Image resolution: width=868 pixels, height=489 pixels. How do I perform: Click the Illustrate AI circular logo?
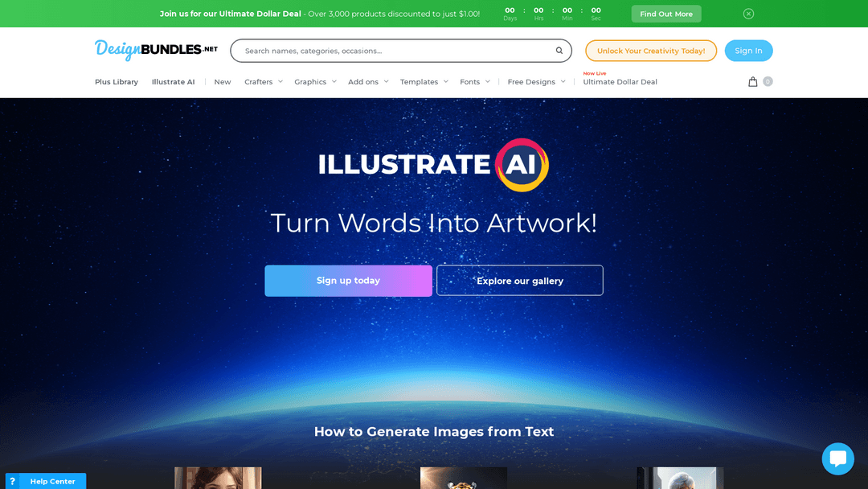tap(522, 164)
